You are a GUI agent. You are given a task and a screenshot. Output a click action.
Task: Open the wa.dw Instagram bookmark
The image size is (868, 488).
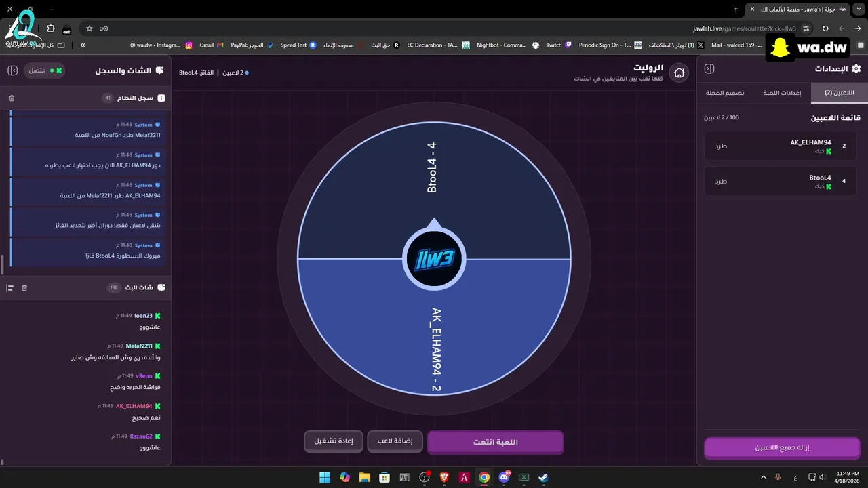point(161,45)
